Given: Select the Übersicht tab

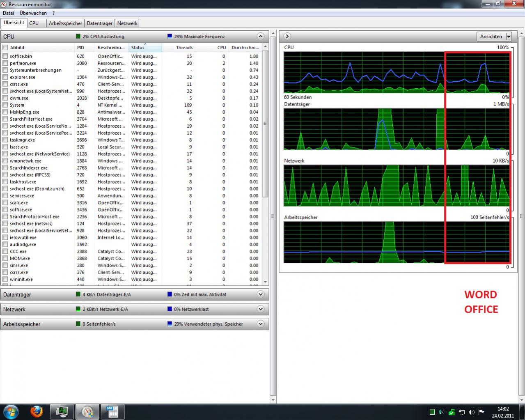Looking at the screenshot, I should point(14,23).
